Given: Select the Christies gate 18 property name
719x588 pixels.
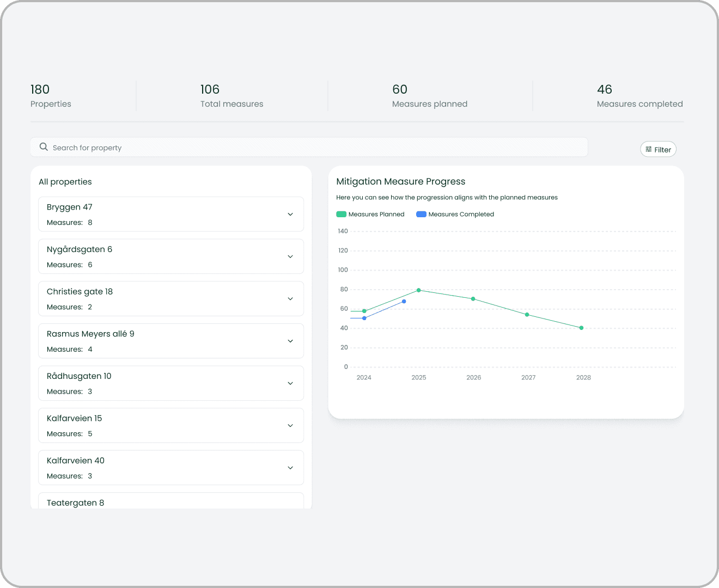Looking at the screenshot, I should point(80,291).
